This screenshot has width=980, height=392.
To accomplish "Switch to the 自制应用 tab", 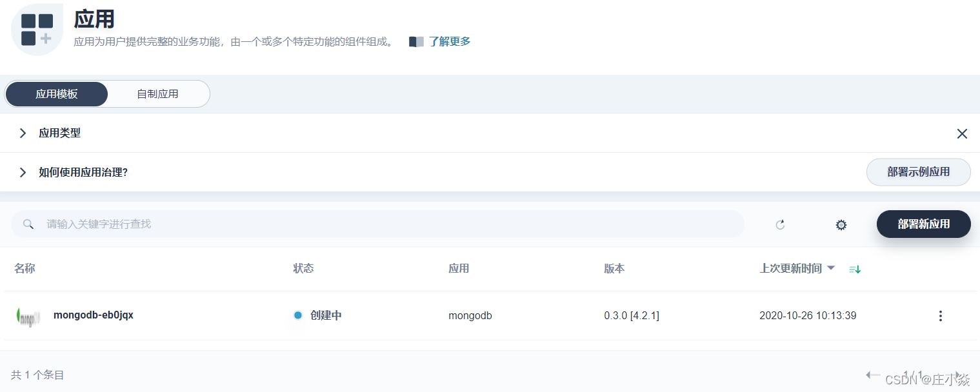I will (x=157, y=94).
